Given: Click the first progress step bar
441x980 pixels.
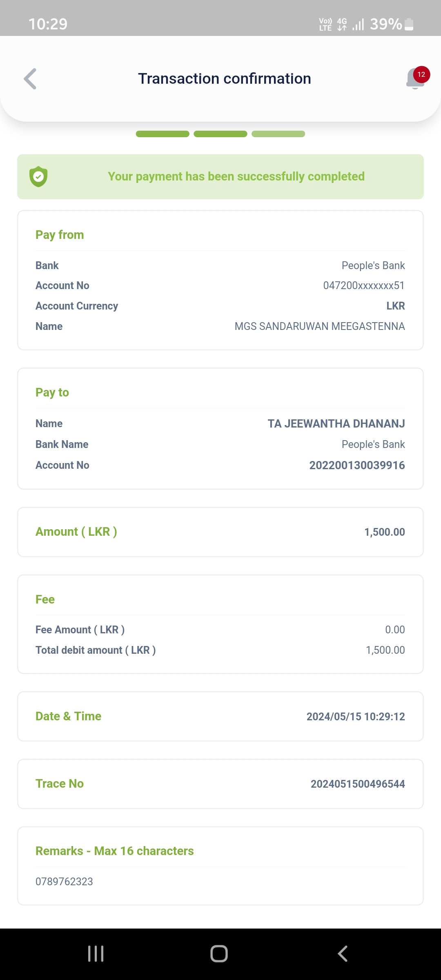Looking at the screenshot, I should tap(163, 134).
